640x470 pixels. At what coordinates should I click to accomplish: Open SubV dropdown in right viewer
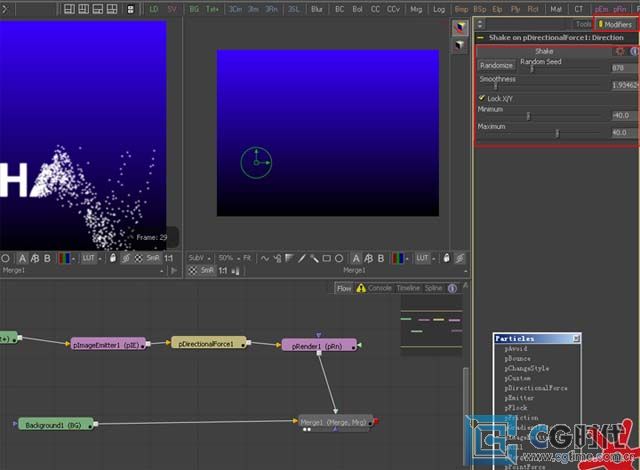pos(200,258)
